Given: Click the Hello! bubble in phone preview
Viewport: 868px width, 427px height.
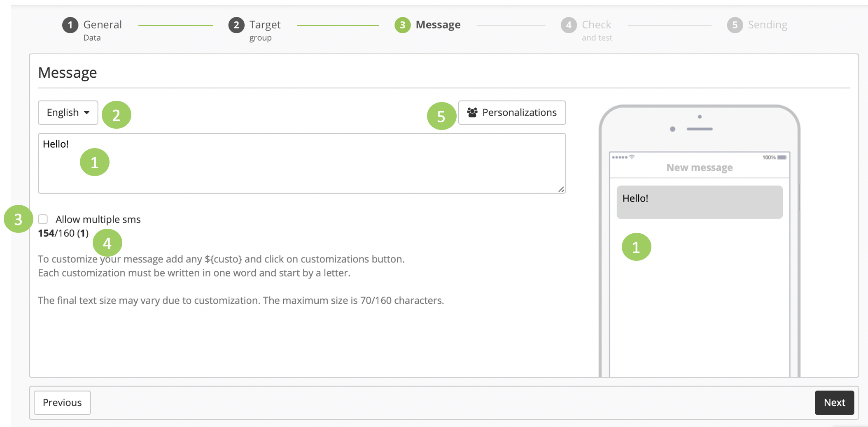Looking at the screenshot, I should [699, 202].
